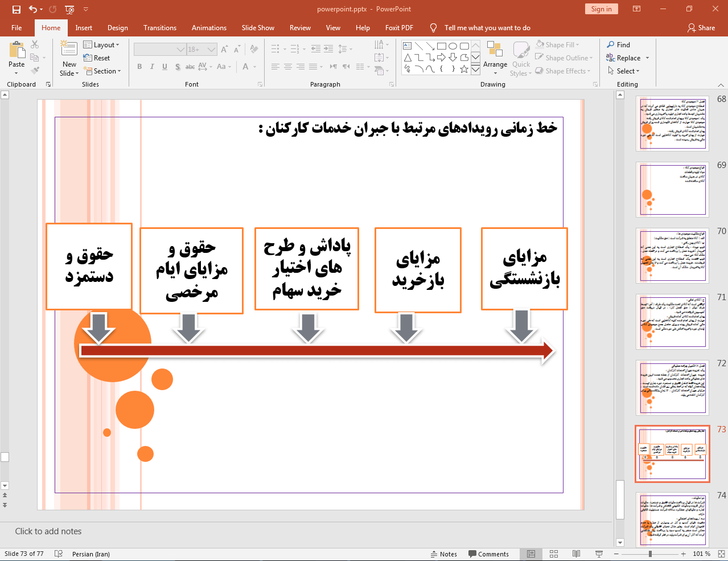Select slide 72 thumbnail
Image resolution: width=728 pixels, height=561 pixels.
click(x=673, y=388)
